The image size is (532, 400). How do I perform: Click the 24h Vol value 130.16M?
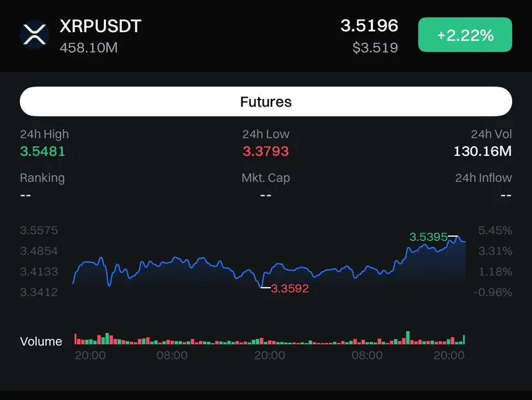tap(483, 151)
